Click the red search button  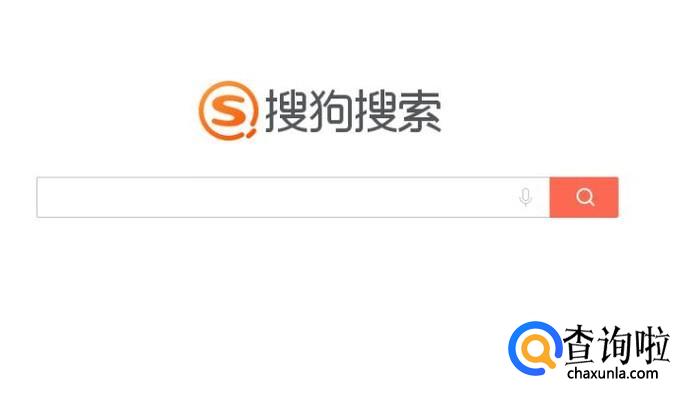584,197
